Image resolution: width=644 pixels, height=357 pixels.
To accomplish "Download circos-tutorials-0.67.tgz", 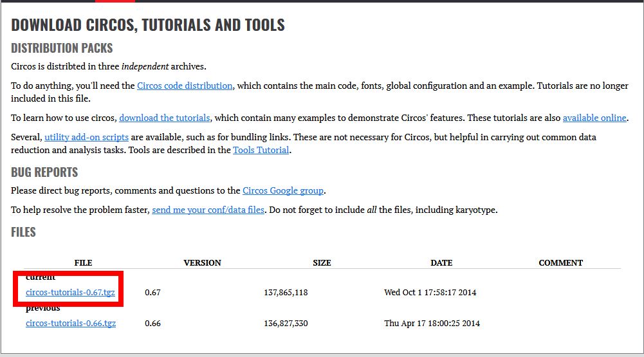I will [x=70, y=292].
